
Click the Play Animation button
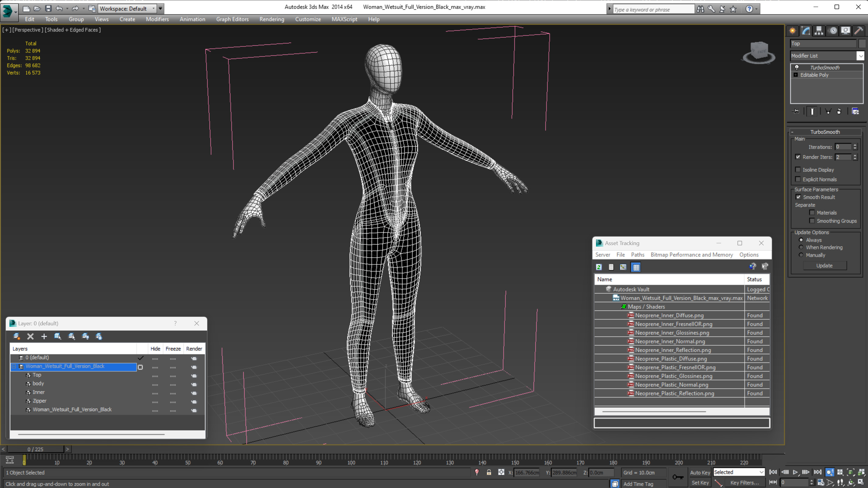click(795, 472)
